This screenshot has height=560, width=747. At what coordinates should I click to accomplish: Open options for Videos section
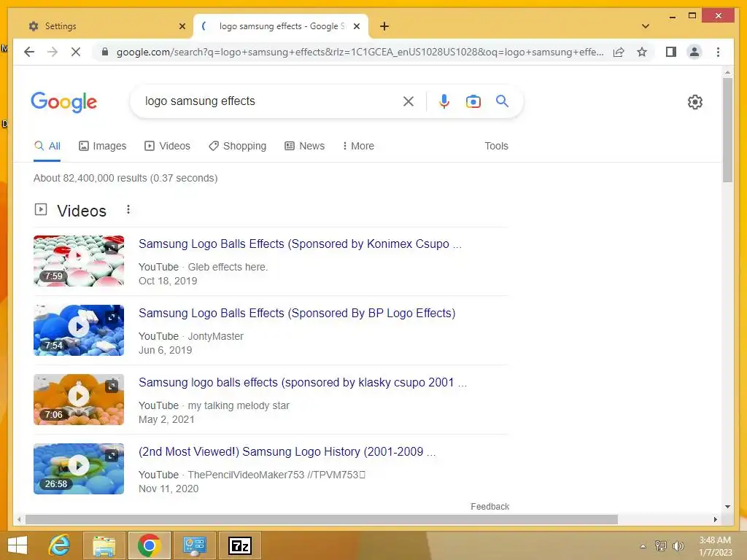pos(128,209)
